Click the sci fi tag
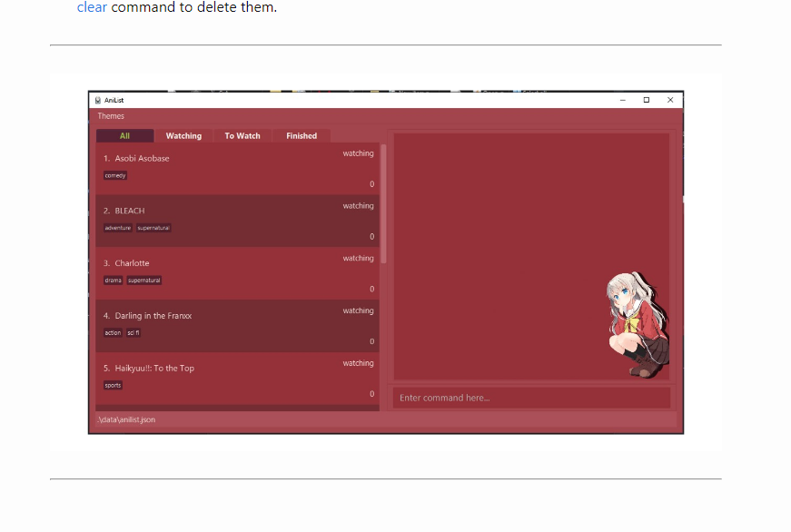Viewport: 791px width, 532px height. (x=133, y=333)
